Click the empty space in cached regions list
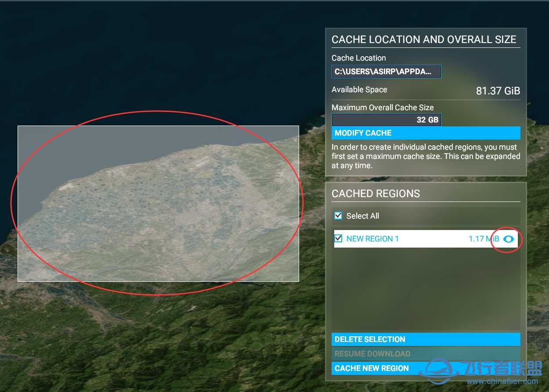Image resolution: width=549 pixels, height=392 pixels. pos(425,290)
